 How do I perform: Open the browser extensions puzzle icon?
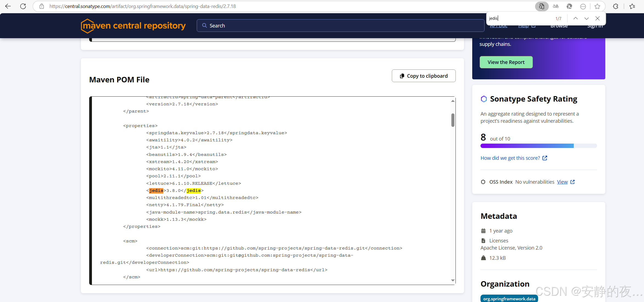click(x=615, y=6)
